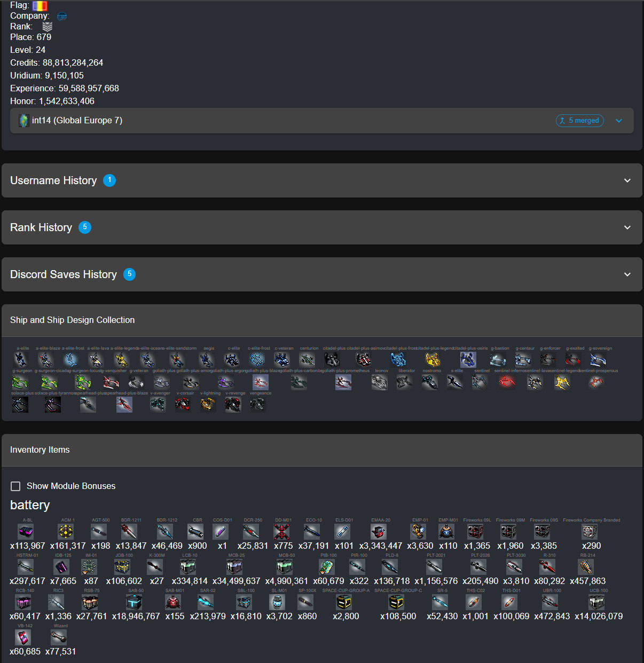Click the Fireworks Company Branded item
Image resolution: width=644 pixels, height=663 pixels.
click(590, 532)
